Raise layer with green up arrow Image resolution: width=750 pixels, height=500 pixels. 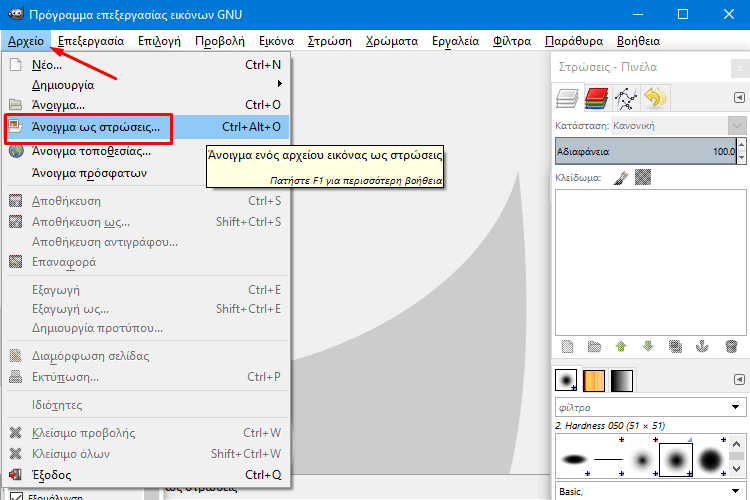[621, 346]
